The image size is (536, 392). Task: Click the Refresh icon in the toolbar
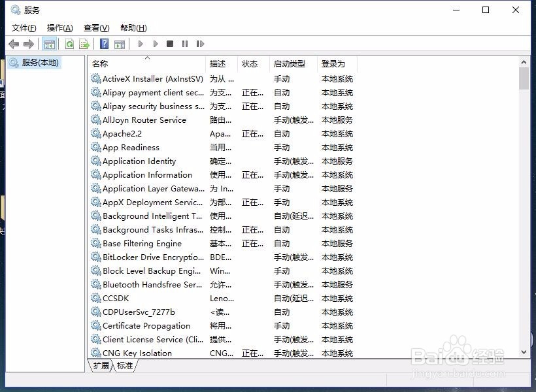(x=69, y=43)
